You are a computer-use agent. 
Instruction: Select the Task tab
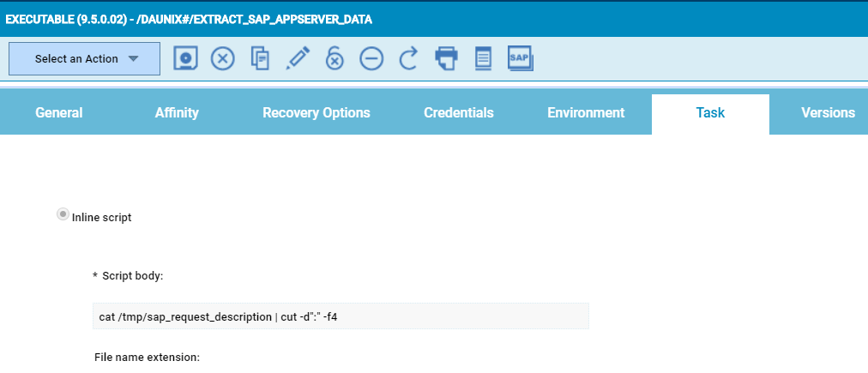click(x=710, y=113)
